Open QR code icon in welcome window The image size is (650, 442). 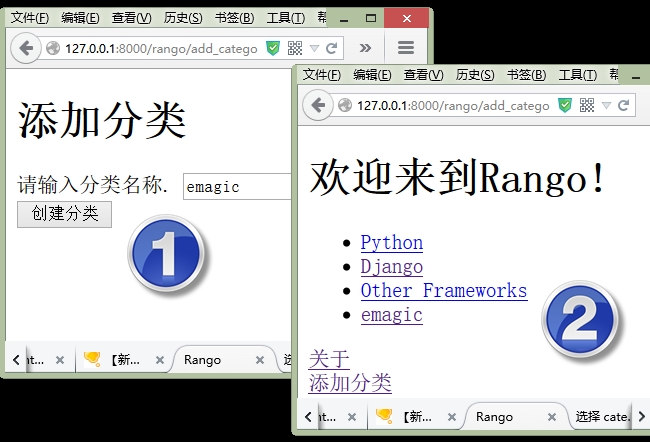(587, 105)
